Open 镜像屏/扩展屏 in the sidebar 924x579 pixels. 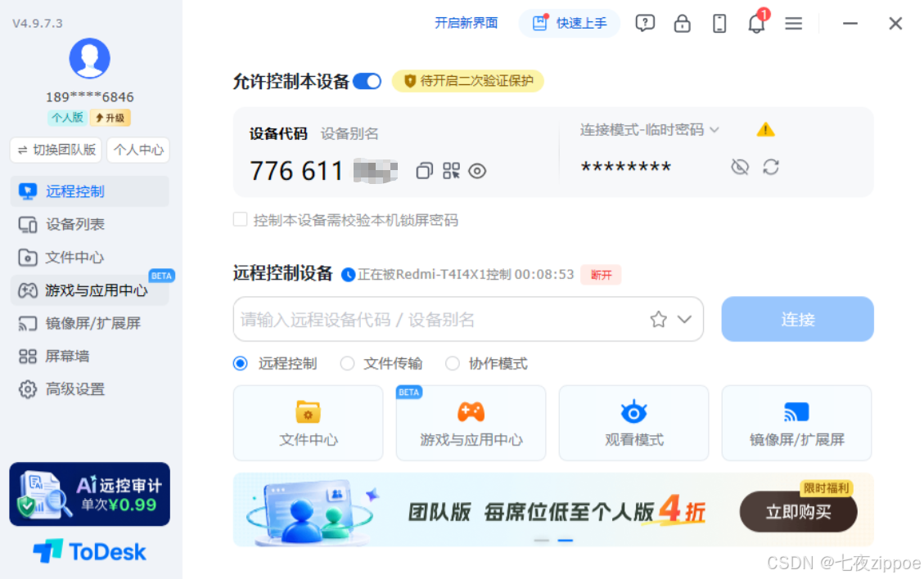pyautogui.click(x=89, y=323)
